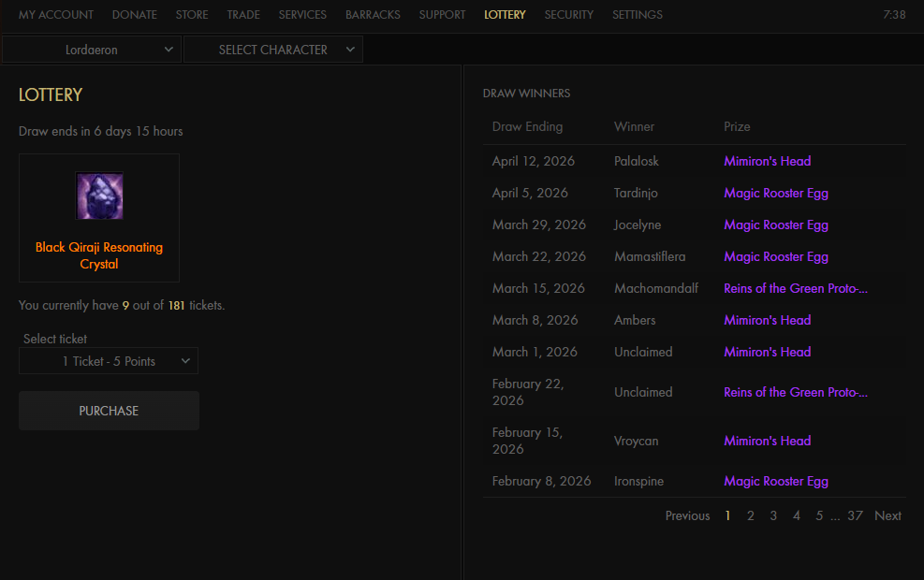Image resolution: width=924 pixels, height=580 pixels.
Task: Click the draw ends countdown text
Action: (101, 131)
